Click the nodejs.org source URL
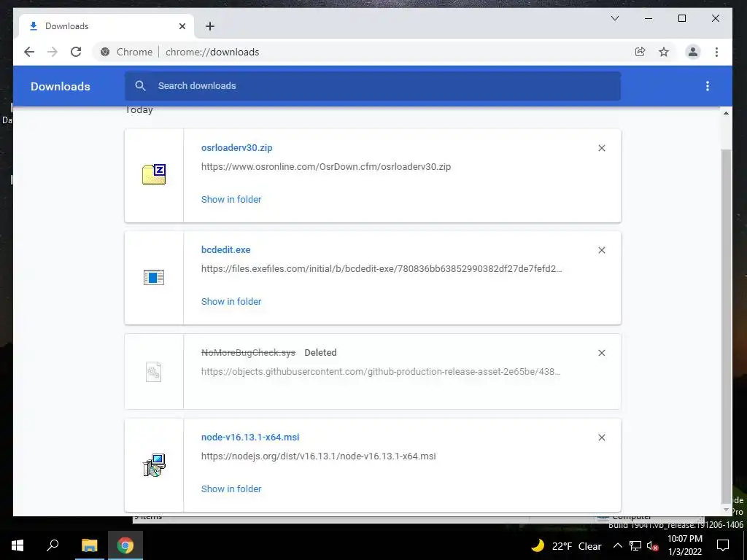This screenshot has width=747, height=560. (x=318, y=456)
